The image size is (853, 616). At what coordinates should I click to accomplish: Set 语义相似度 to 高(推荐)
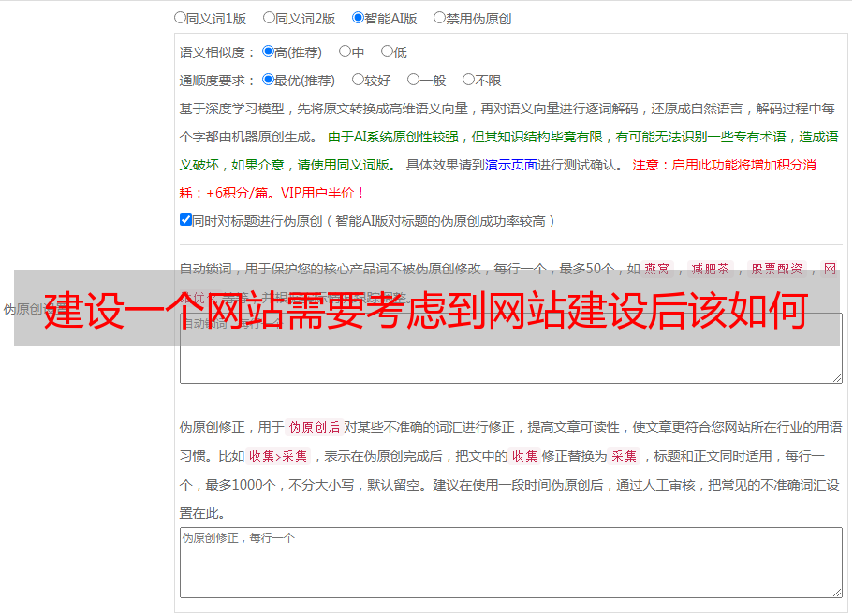click(268, 51)
